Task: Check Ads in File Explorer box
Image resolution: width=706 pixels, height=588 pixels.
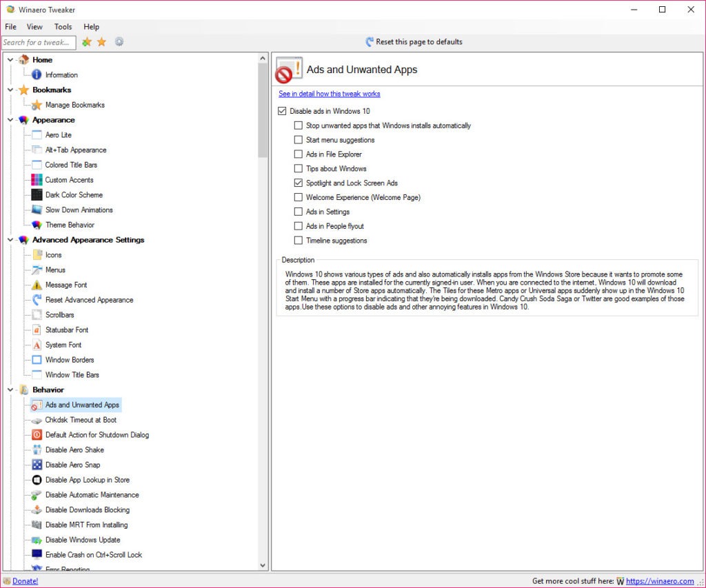Action: point(298,154)
